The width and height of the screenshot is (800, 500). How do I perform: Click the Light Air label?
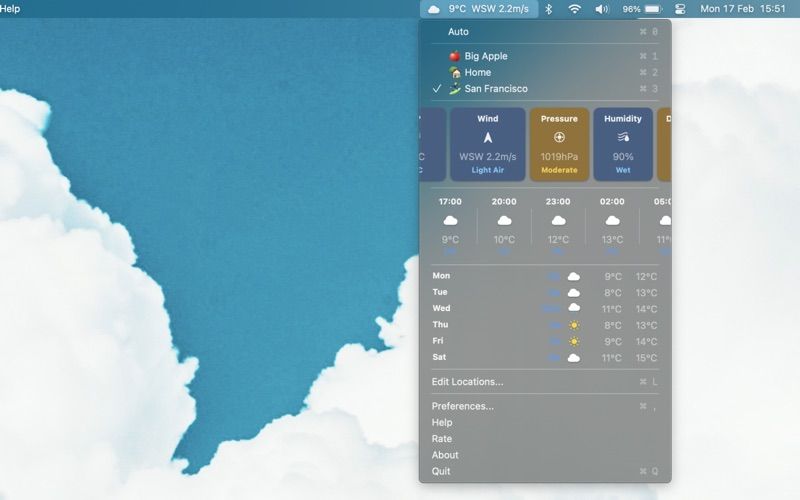[488, 170]
